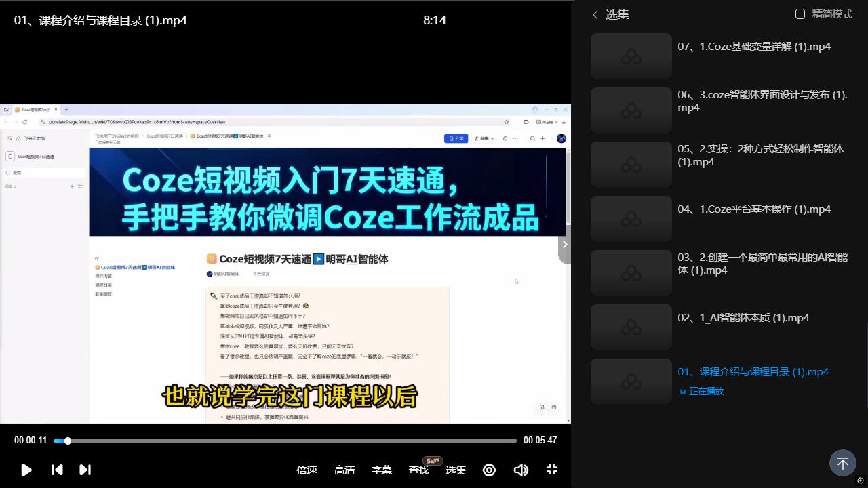
Task: Open the 高清 quality selector
Action: coord(344,470)
